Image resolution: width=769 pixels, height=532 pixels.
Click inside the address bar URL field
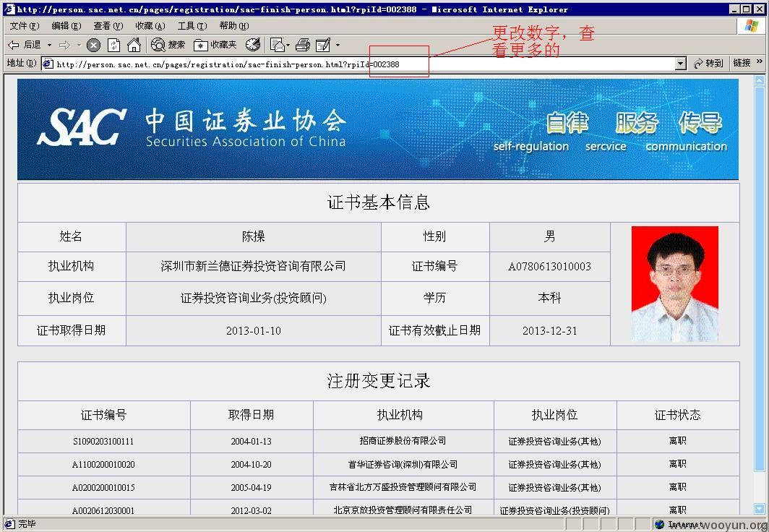358,64
